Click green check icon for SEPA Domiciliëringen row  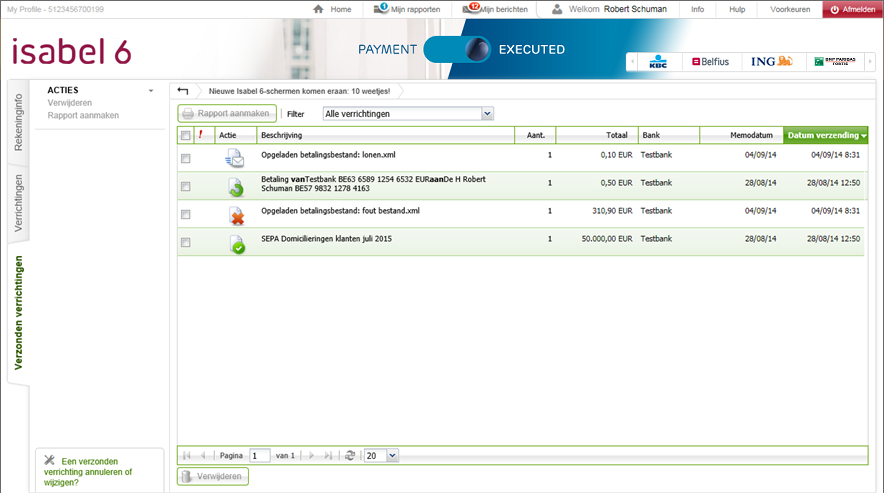tap(237, 244)
